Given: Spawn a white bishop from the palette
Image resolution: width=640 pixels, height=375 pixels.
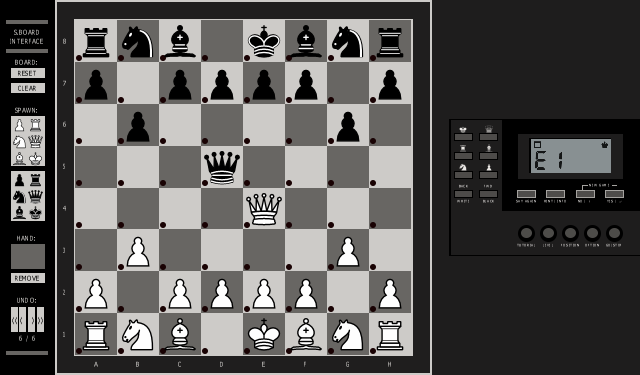Looking at the screenshot, I should (20, 158).
